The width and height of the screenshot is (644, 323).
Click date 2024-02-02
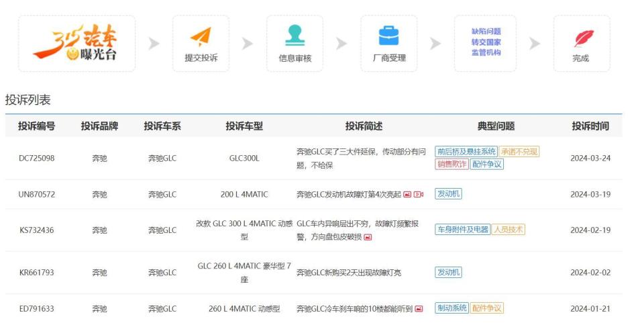590,273
